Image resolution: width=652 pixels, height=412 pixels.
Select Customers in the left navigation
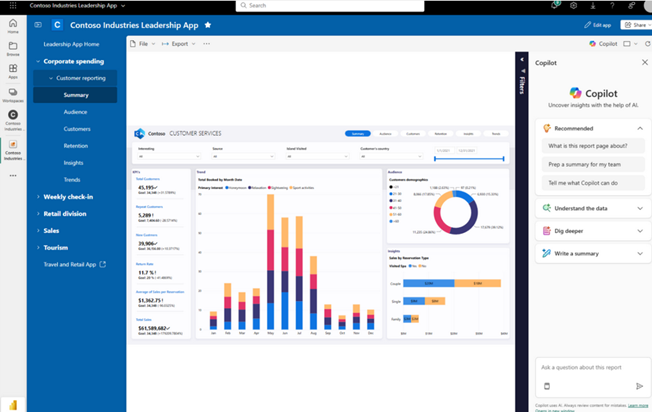point(77,129)
